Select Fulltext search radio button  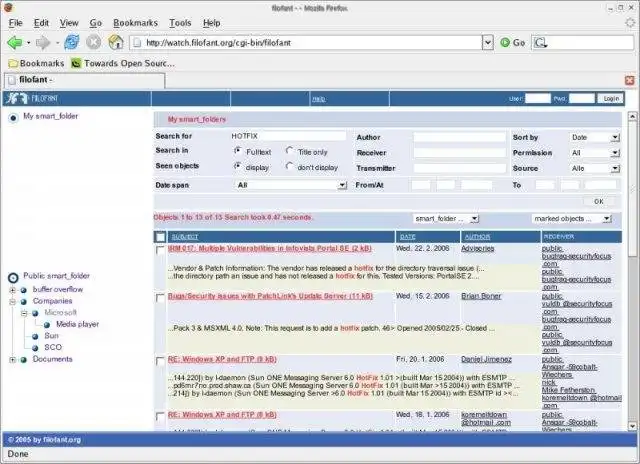[x=238, y=151]
